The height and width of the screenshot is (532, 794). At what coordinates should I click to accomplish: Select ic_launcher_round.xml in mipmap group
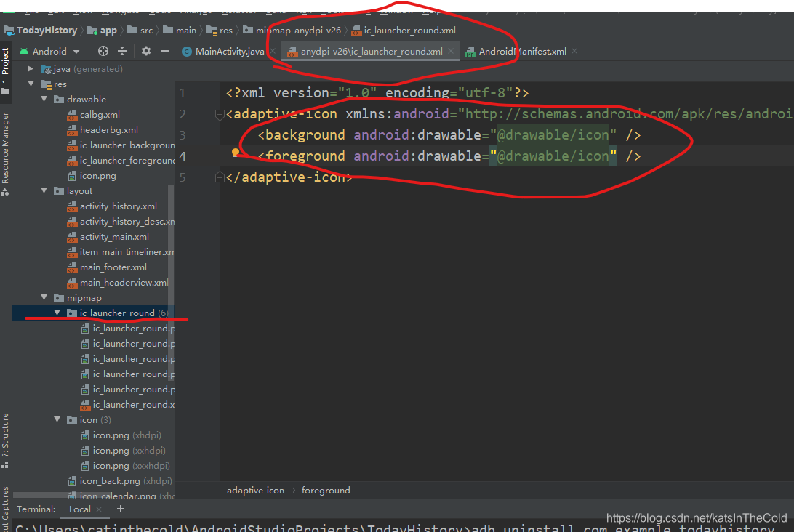(x=128, y=404)
